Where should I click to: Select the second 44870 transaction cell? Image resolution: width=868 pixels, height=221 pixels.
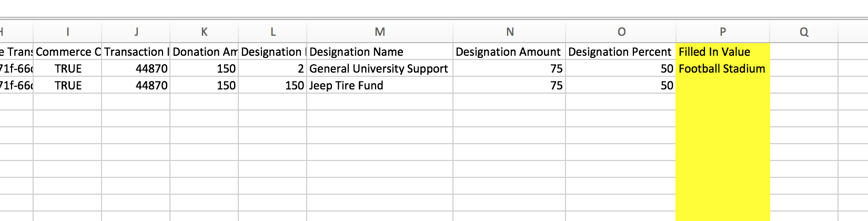[136, 85]
